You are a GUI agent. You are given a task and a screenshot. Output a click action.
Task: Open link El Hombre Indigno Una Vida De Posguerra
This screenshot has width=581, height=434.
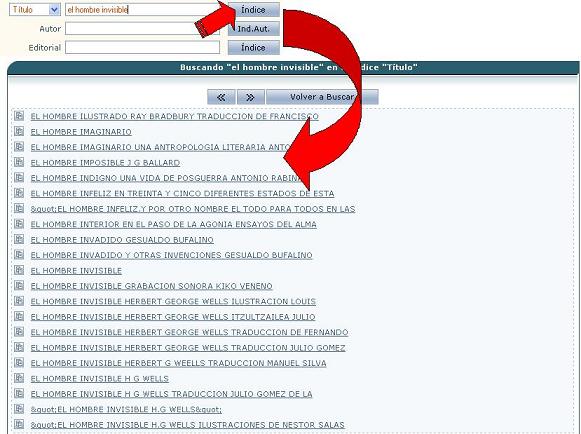tap(166, 178)
